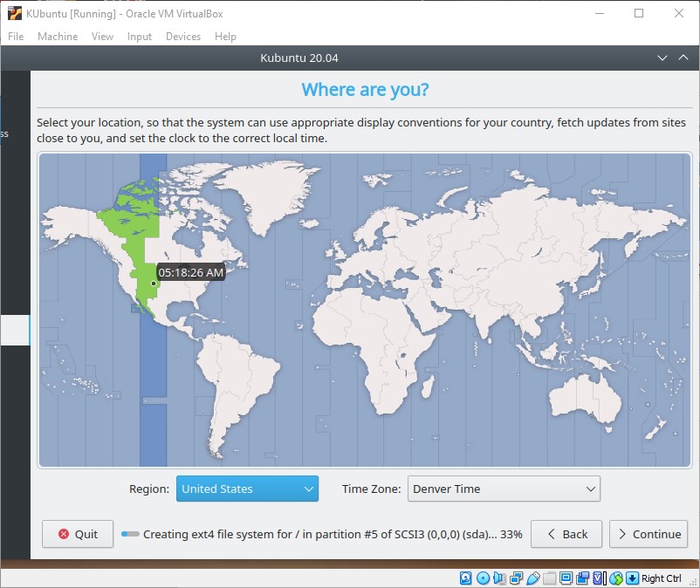Click the Back button
The width and height of the screenshot is (700, 588).
[566, 534]
